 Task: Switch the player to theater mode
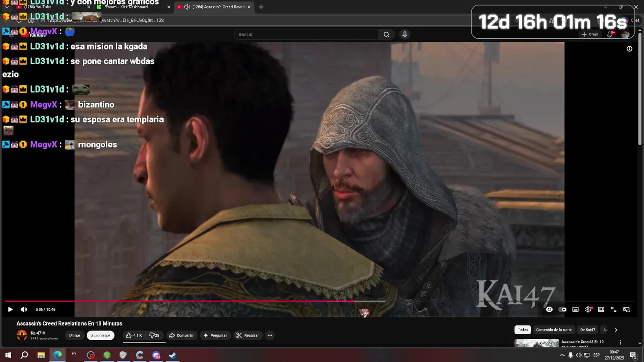(601, 309)
